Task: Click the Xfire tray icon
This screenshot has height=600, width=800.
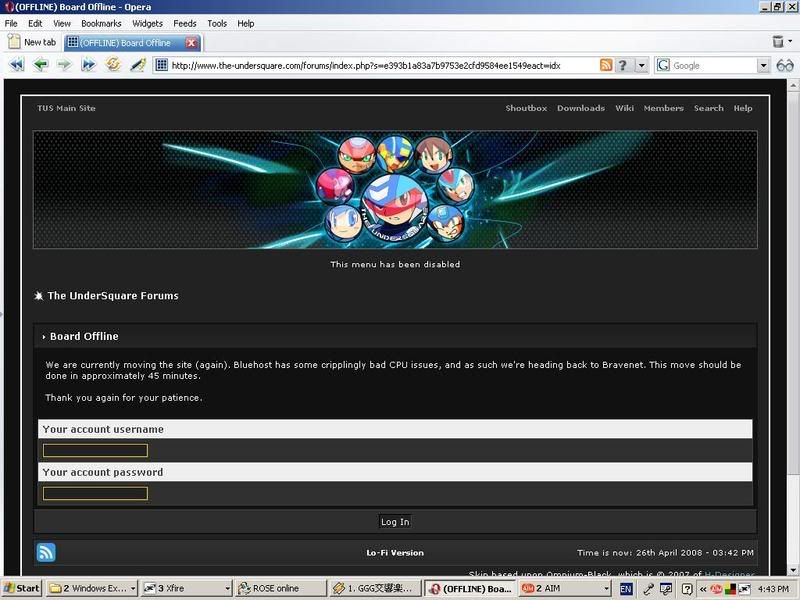Action: tap(744, 589)
